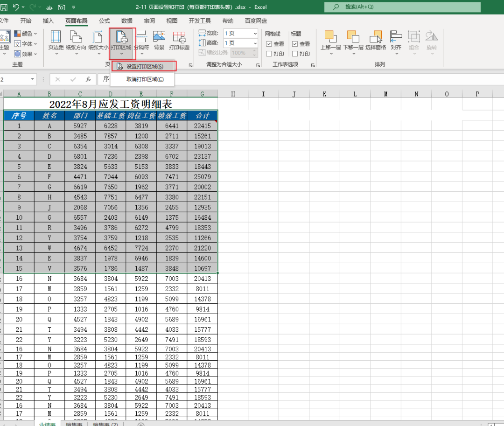Open Developer (开发工具) ribbon tab
The height and width of the screenshot is (426, 504).
click(200, 21)
